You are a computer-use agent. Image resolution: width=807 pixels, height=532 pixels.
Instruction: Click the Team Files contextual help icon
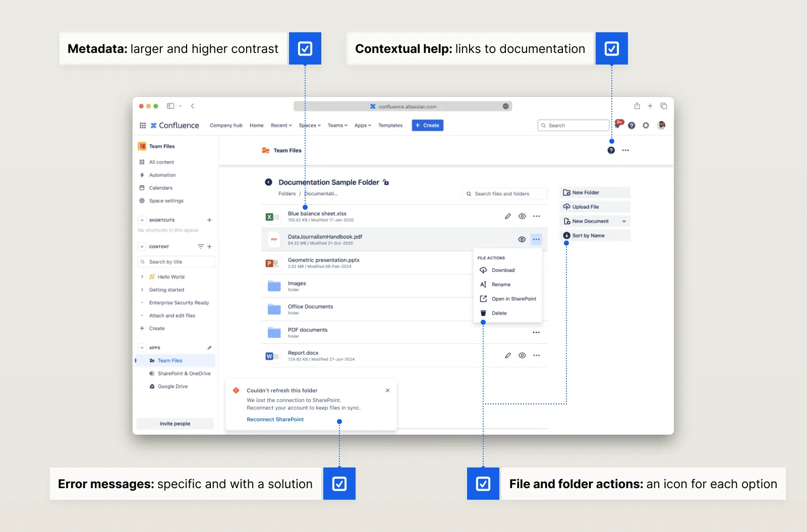coord(611,150)
